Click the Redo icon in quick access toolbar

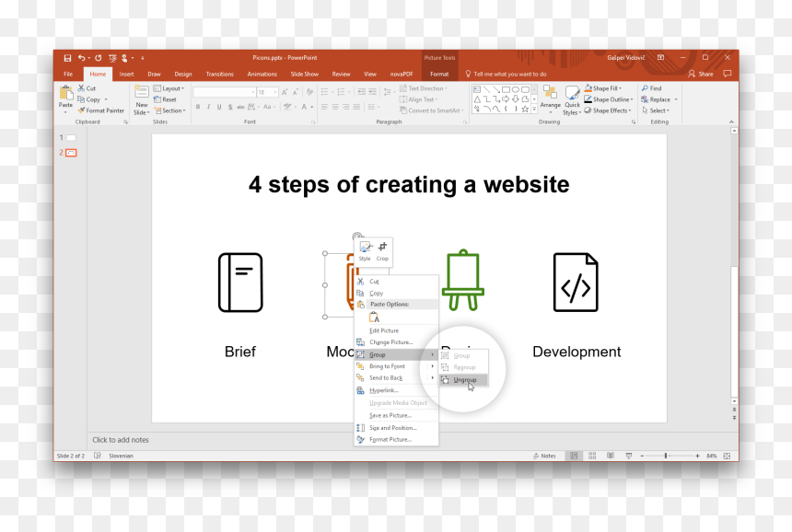[98, 58]
